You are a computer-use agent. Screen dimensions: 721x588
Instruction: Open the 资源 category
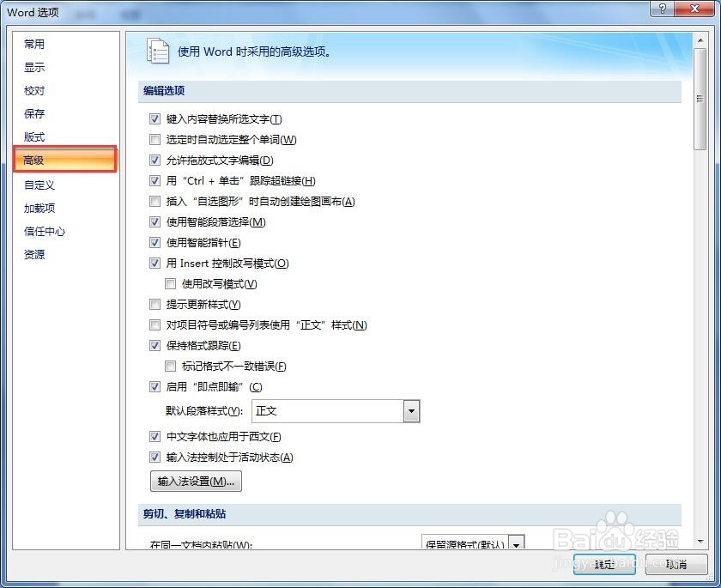(x=34, y=254)
